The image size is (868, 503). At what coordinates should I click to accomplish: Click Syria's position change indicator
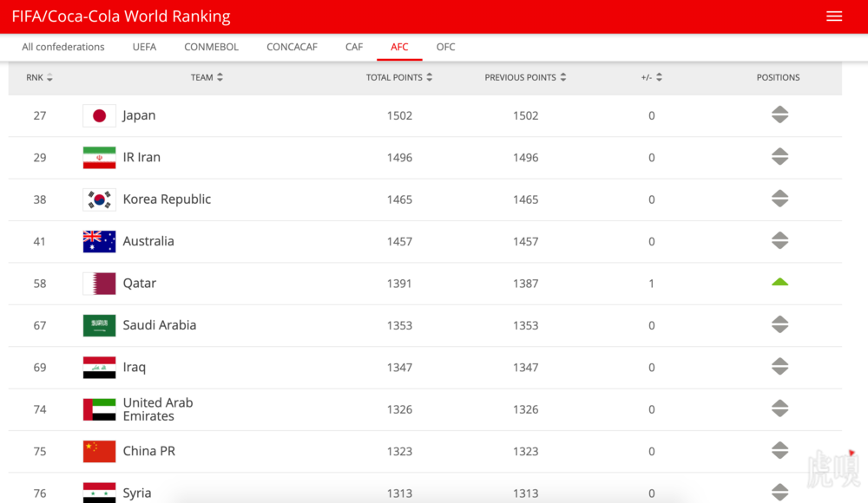click(x=779, y=492)
